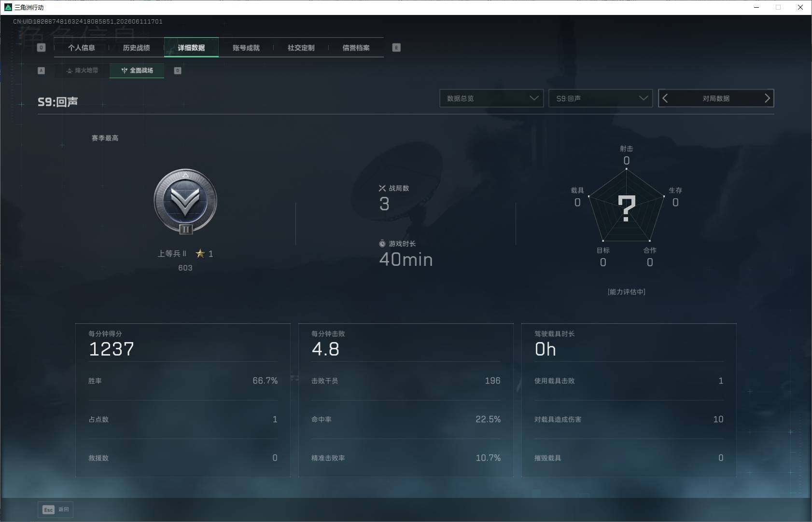The width and height of the screenshot is (812, 522).
Task: Switch to the 历史战绩 tab
Action: 137,48
